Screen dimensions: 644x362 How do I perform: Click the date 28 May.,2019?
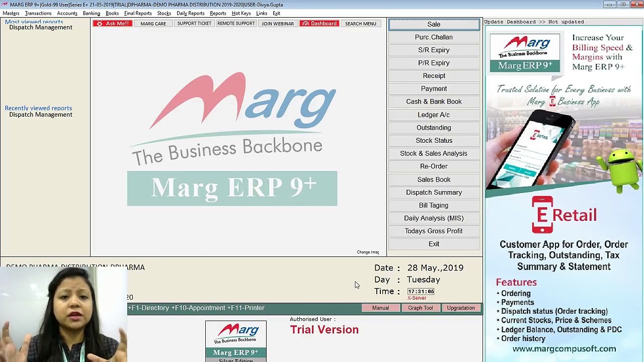tap(435, 268)
